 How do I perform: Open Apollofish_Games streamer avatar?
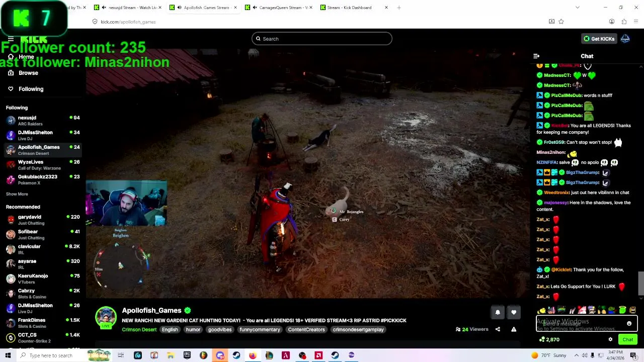tap(106, 317)
